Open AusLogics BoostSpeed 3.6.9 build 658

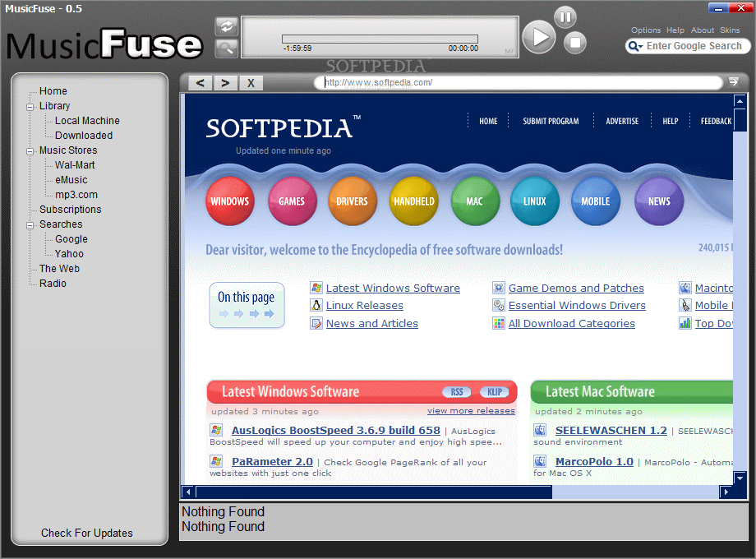pyautogui.click(x=336, y=430)
